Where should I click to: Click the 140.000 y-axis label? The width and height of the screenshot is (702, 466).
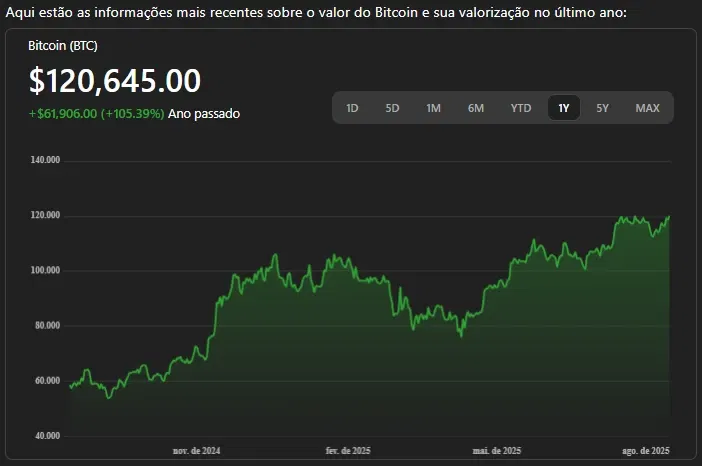pos(46,160)
